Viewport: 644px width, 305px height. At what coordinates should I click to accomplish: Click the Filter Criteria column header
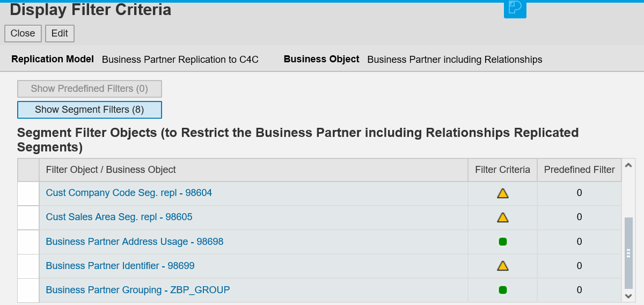(x=502, y=170)
